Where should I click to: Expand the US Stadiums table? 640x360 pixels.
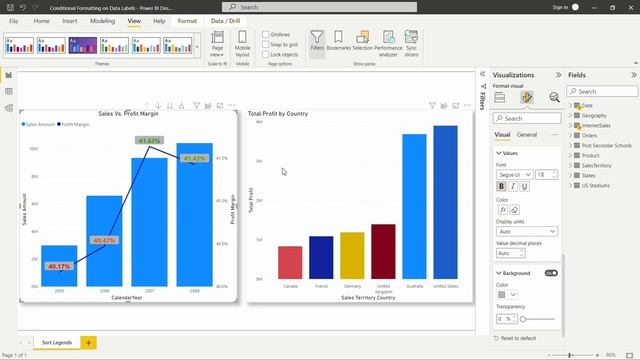coord(570,185)
